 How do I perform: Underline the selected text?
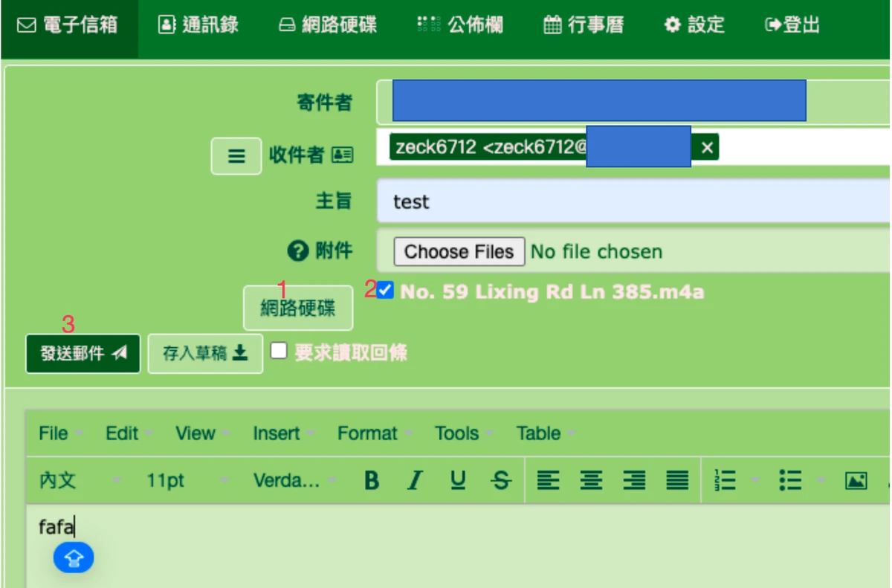click(x=459, y=481)
